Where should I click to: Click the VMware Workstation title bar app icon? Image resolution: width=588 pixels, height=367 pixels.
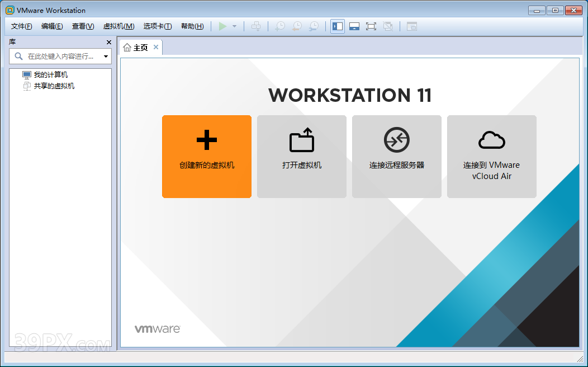pos(10,10)
